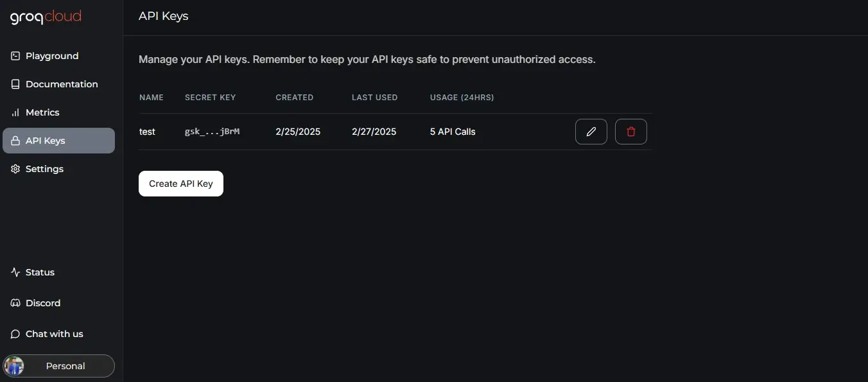This screenshot has width=868, height=382.
Task: Click the API Keys lock icon
Action: [15, 141]
